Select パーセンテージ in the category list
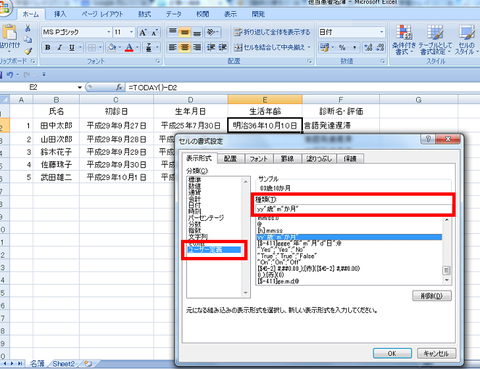 coord(206,218)
